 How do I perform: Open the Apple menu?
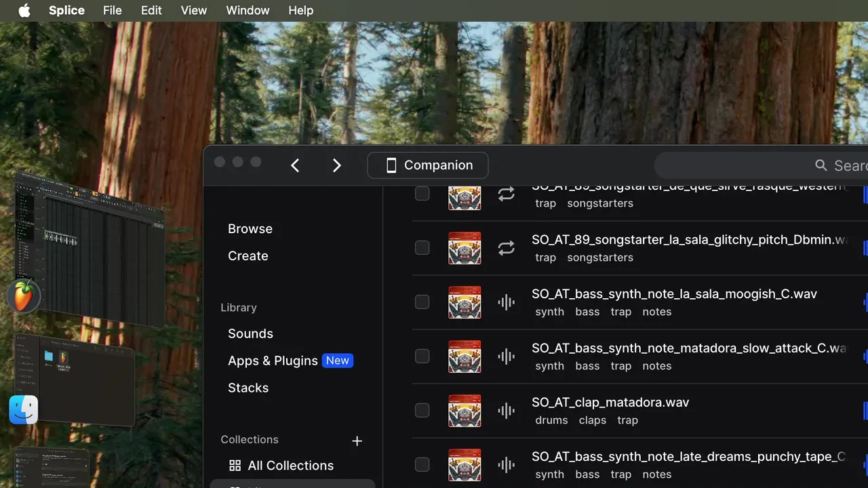coord(24,10)
